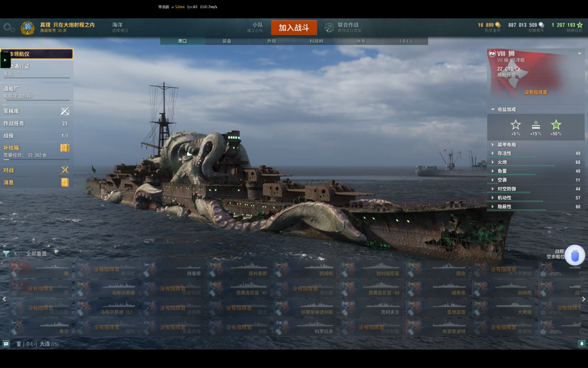Select the 圣地亚哥 ship card
This screenshot has width=588, height=368.
click(x=438, y=307)
